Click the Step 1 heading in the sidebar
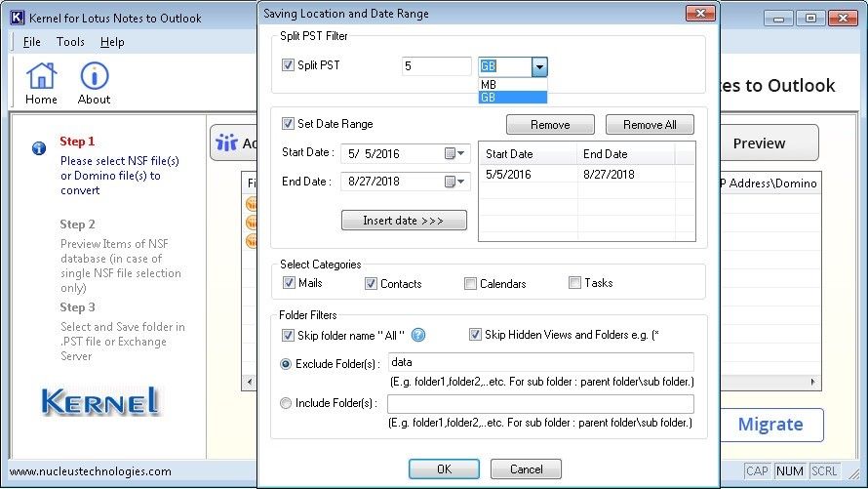This screenshot has height=489, width=868. tap(77, 142)
